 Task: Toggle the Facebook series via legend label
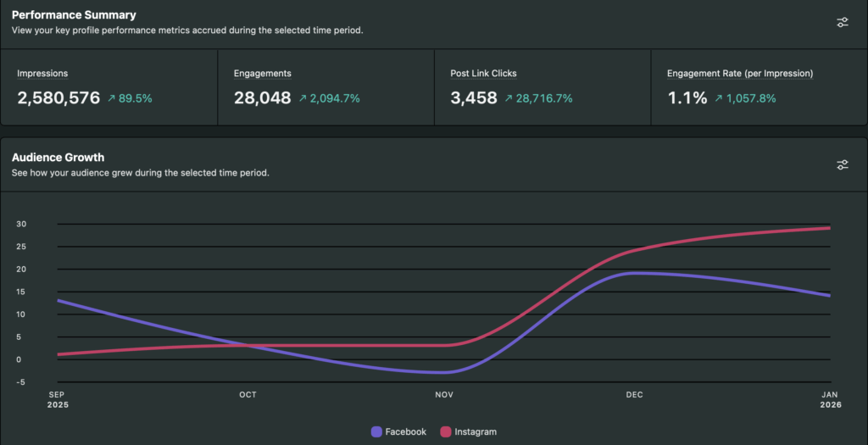405,431
